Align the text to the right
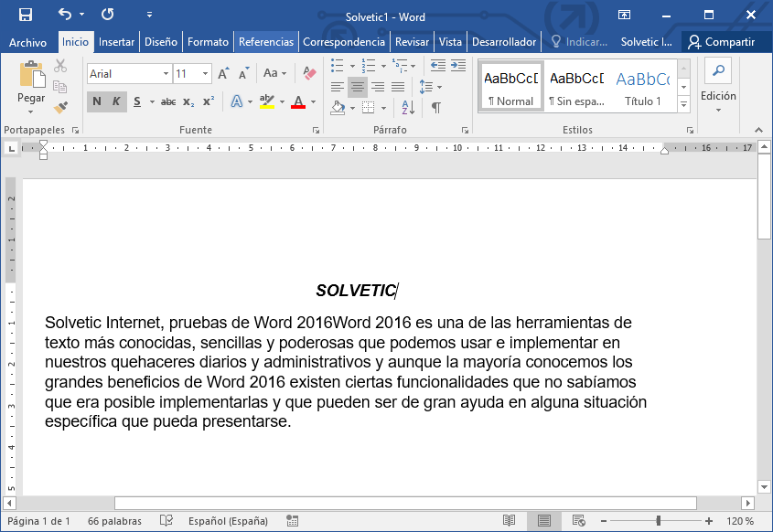This screenshot has height=532, width=773. (378, 87)
